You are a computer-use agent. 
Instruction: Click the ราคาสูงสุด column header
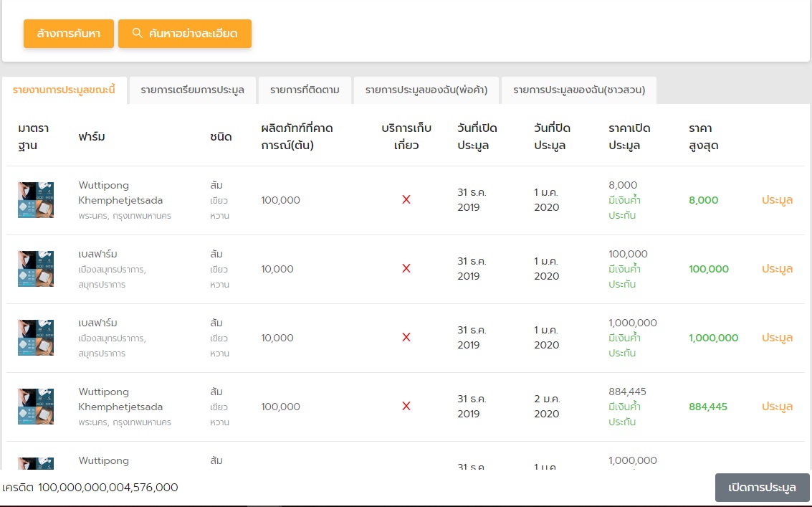point(703,136)
